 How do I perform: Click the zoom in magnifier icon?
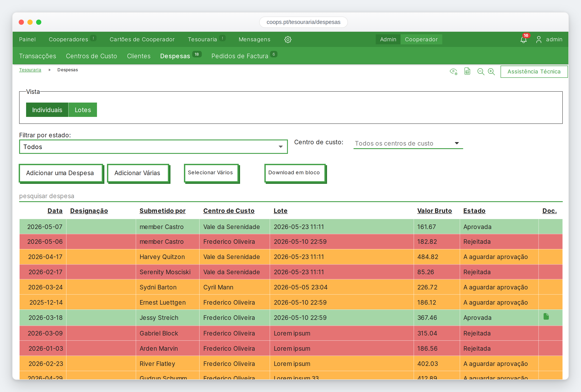491,72
